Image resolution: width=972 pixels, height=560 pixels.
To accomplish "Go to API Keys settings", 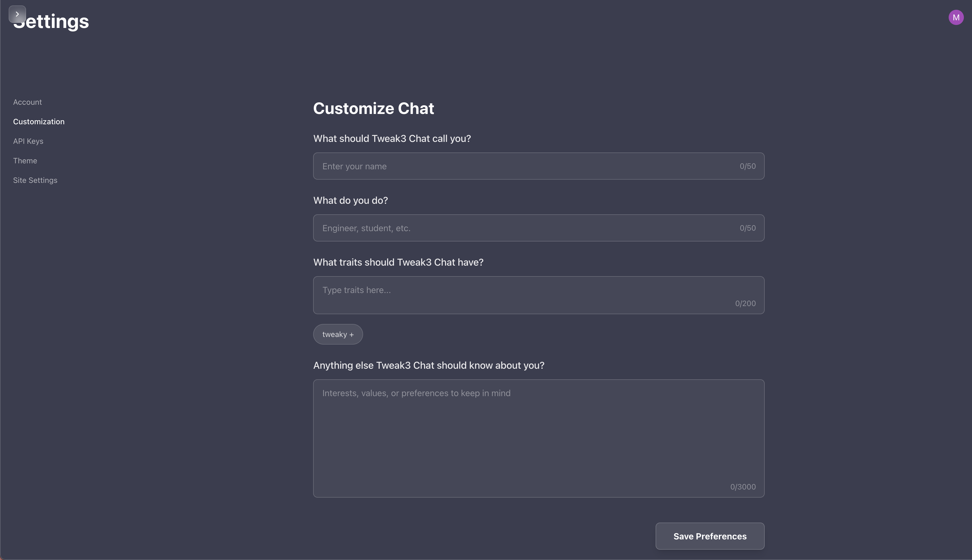I will 28,141.
